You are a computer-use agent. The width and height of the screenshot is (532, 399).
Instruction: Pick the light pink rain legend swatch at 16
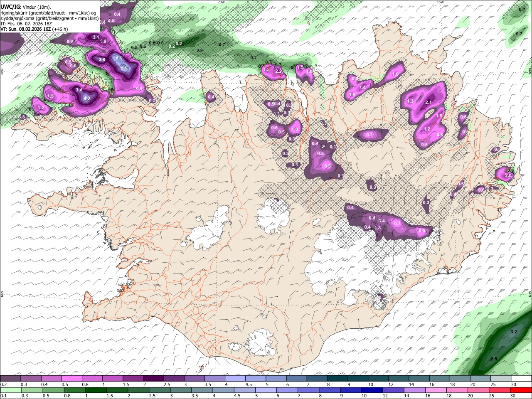pyautogui.click(x=436, y=390)
